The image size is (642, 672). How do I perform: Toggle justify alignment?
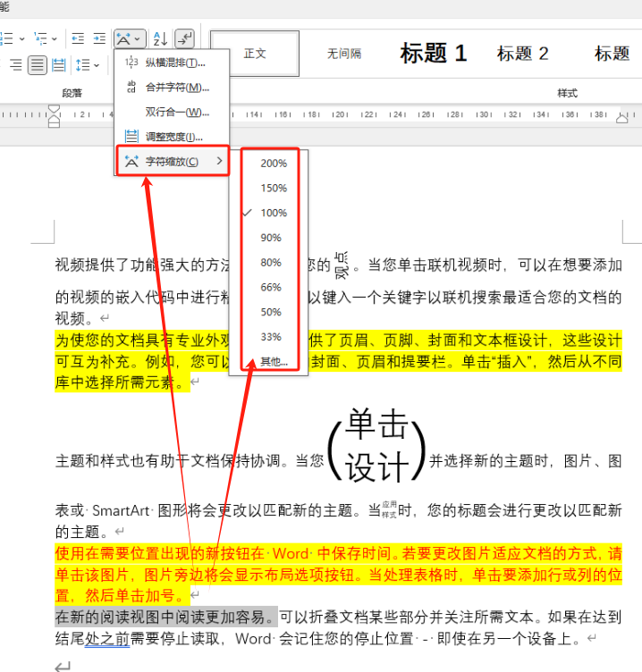click(x=38, y=65)
